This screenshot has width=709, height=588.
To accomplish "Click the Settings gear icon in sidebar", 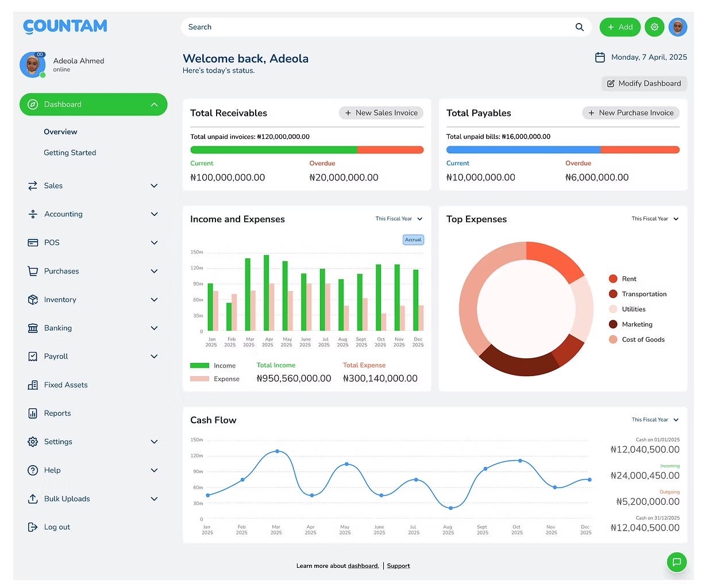I will (33, 442).
